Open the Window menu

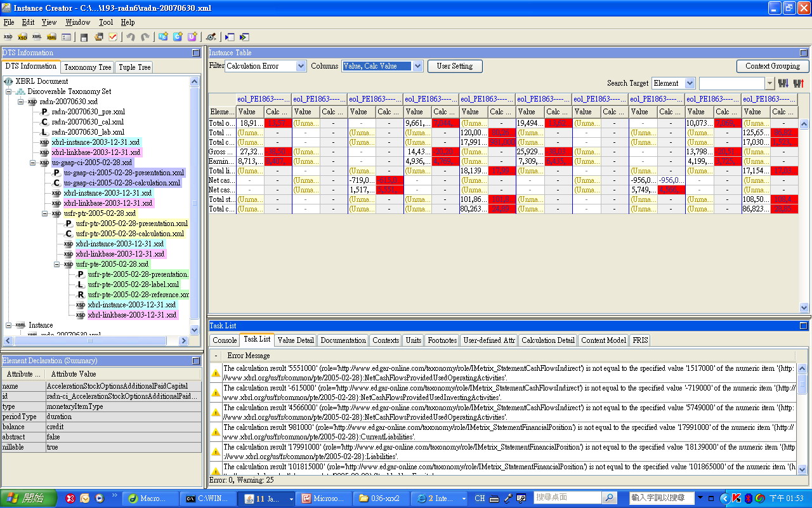click(78, 22)
